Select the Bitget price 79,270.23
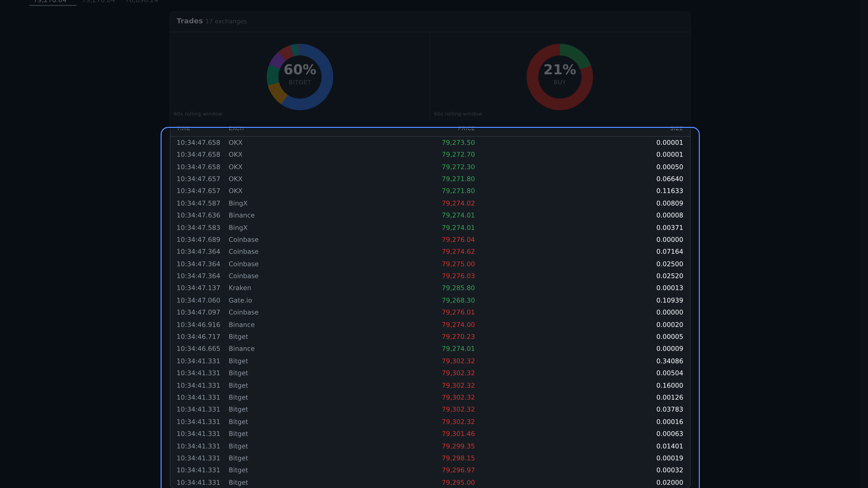The image size is (868, 488). (x=458, y=337)
